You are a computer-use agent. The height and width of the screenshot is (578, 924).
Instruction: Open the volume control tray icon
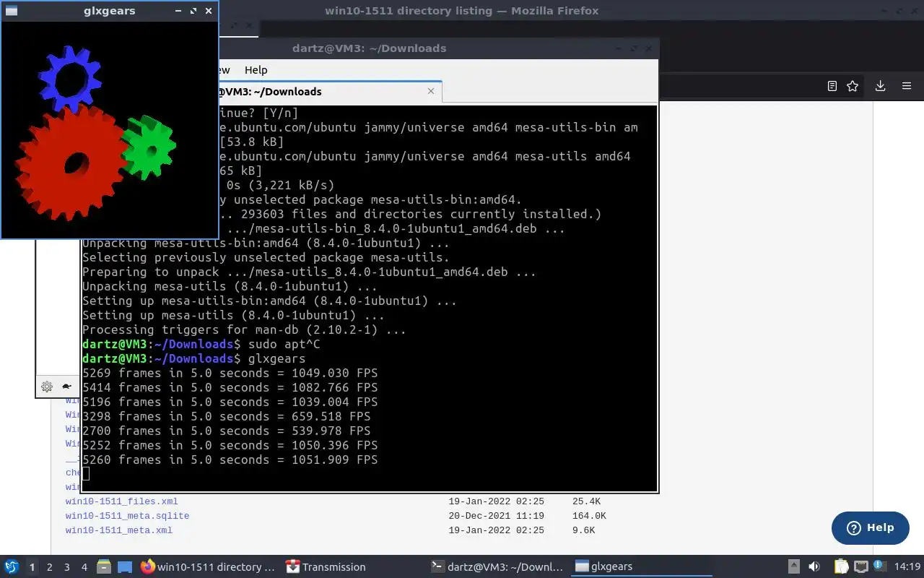[814, 567]
